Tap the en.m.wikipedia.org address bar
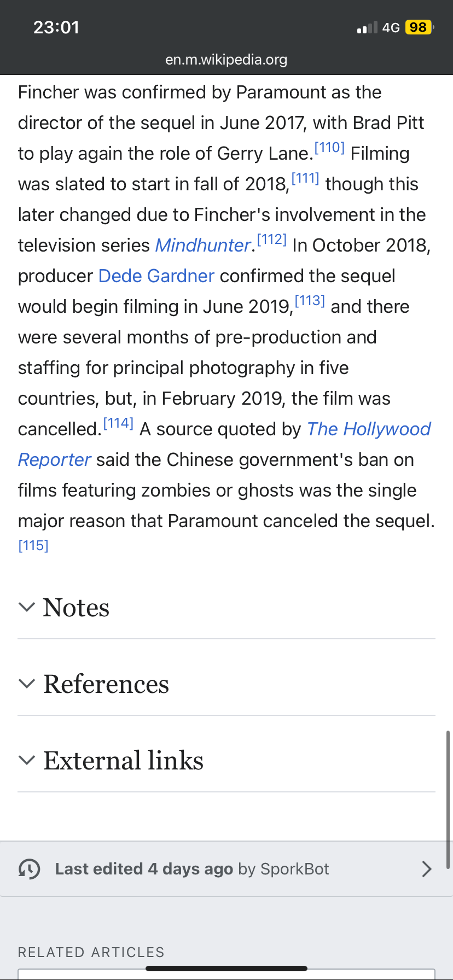 (x=226, y=59)
